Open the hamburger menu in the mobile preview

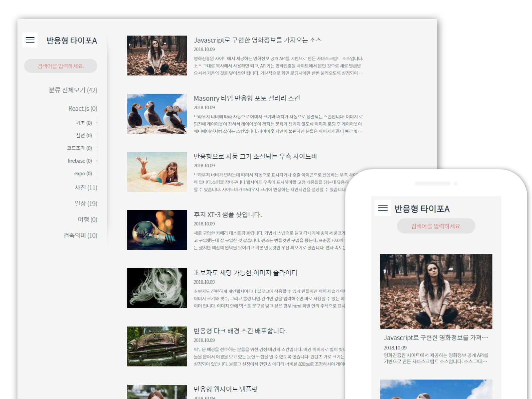383,208
